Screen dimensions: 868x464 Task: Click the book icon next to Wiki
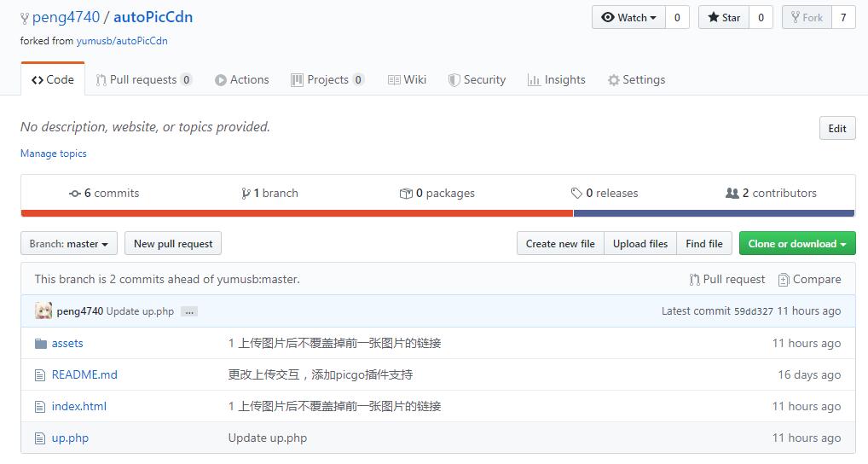point(394,80)
